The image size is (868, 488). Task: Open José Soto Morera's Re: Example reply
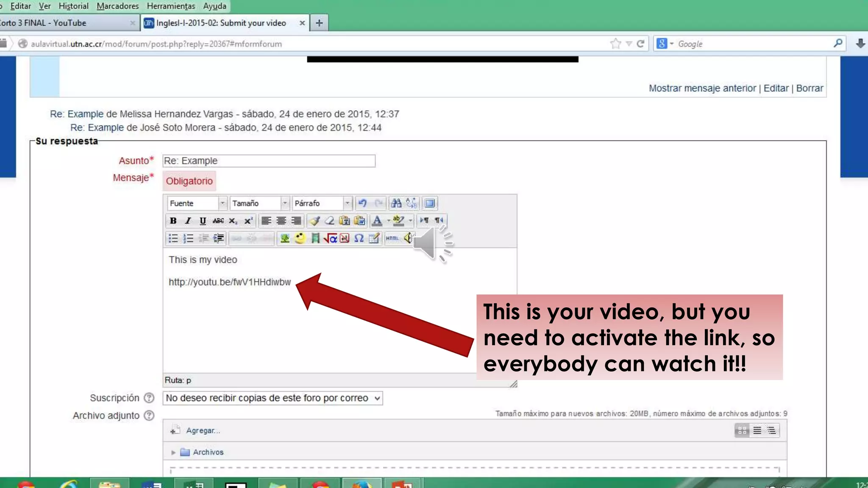click(97, 128)
